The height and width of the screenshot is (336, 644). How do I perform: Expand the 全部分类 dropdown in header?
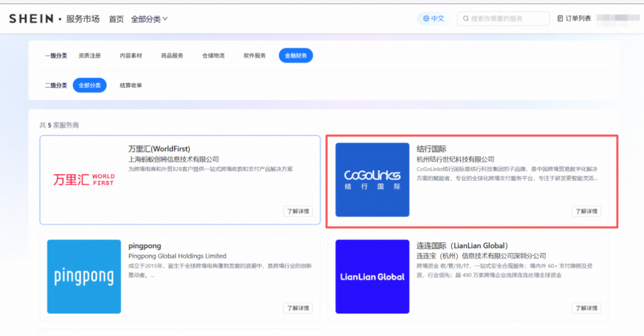click(149, 19)
